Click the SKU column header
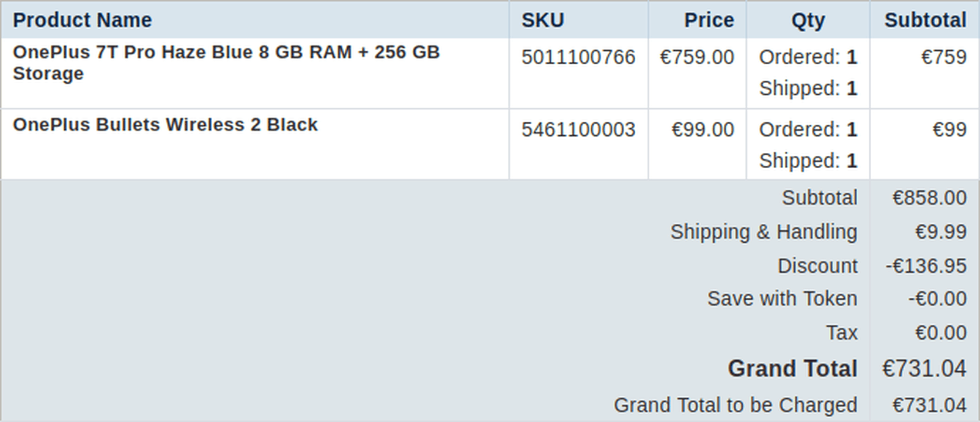The height and width of the screenshot is (422, 980). click(543, 20)
